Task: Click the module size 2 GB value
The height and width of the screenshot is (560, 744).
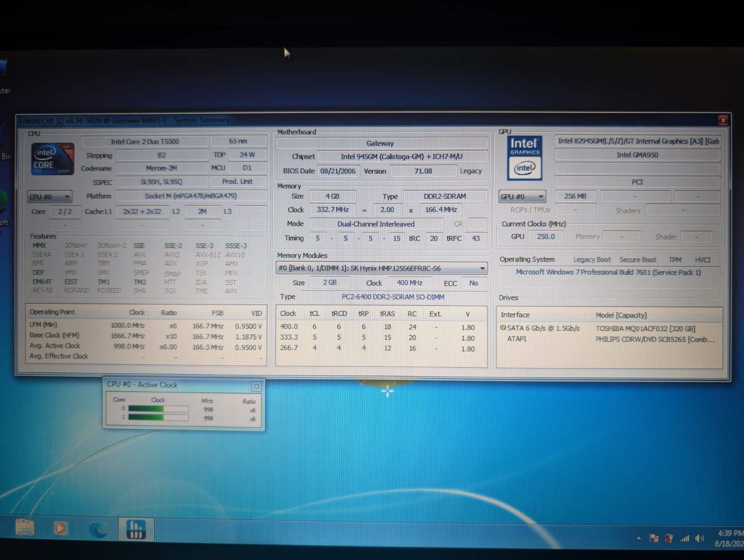Action: 330,282
